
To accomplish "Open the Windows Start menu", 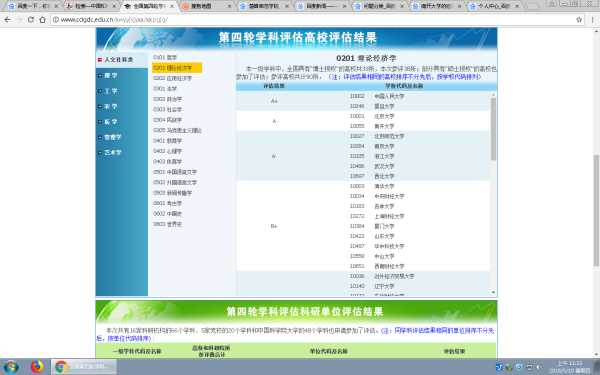I will tap(11, 367).
